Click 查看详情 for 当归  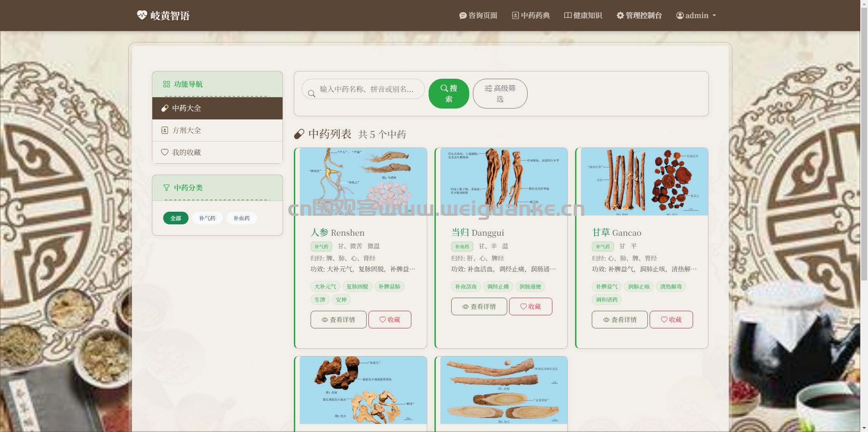point(479,306)
